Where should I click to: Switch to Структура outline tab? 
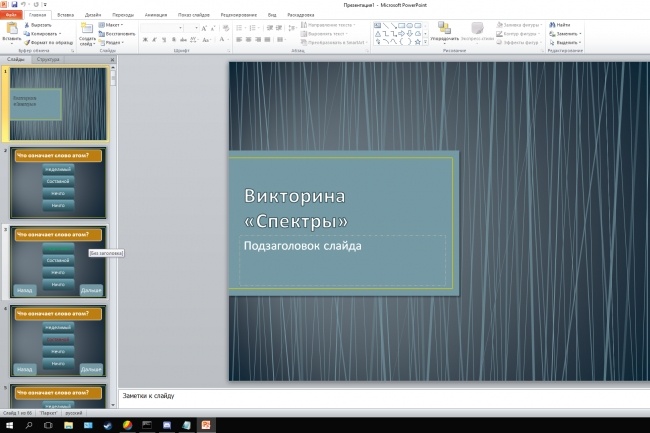pos(48,59)
